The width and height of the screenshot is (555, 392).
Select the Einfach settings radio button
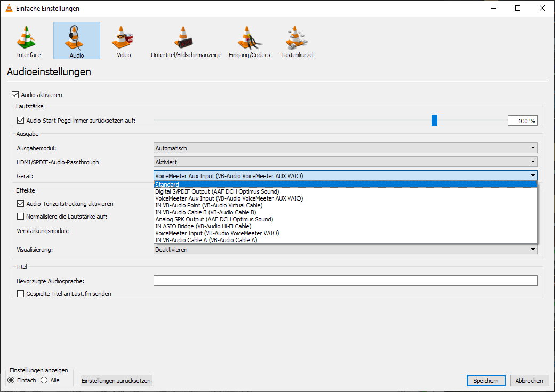tap(11, 380)
